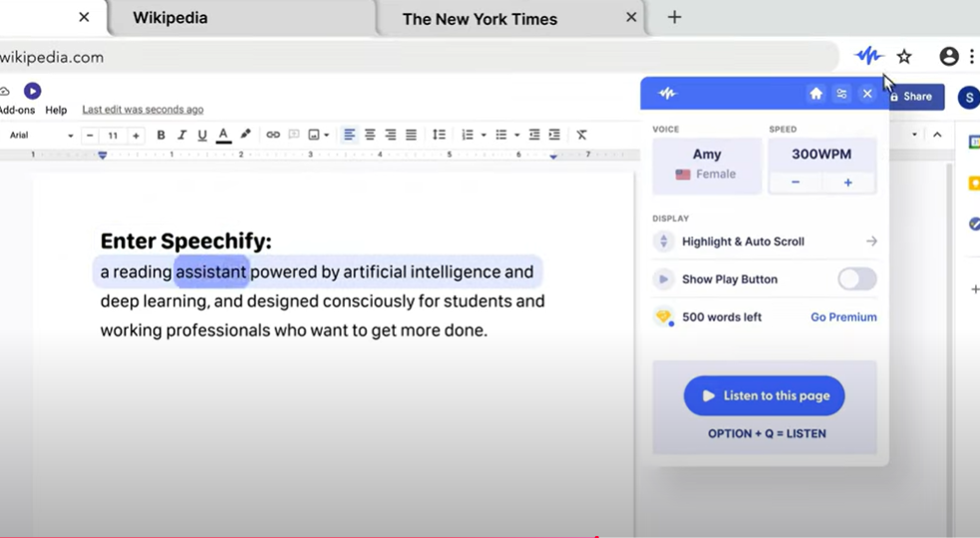980x538 pixels.
Task: Click the Speechify extension icon in browser toolbar
Action: pos(868,57)
